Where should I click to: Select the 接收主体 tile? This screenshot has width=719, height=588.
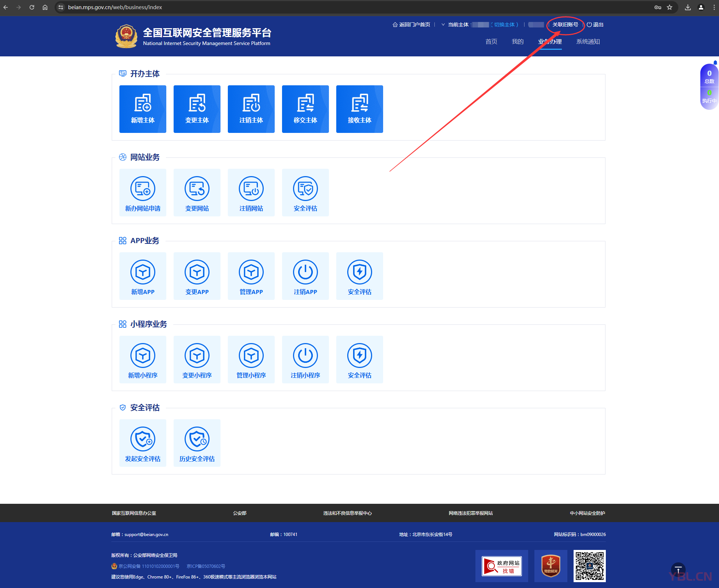(x=359, y=109)
